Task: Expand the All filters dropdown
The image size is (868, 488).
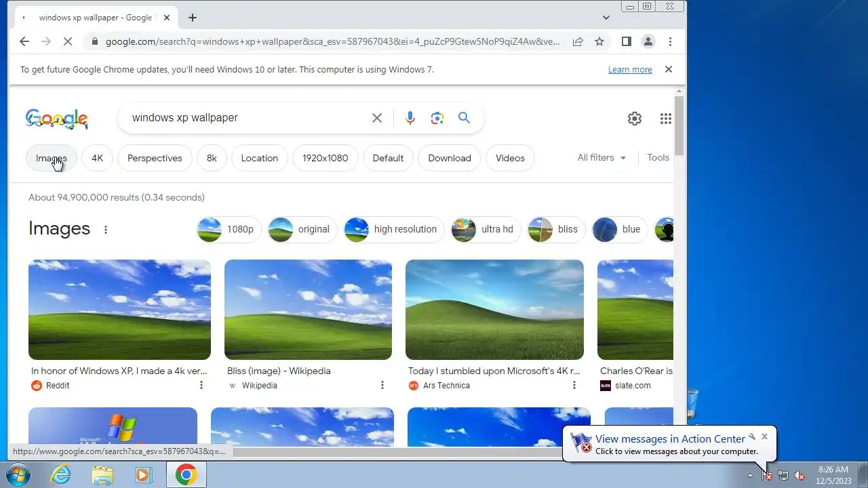Action: [x=601, y=157]
